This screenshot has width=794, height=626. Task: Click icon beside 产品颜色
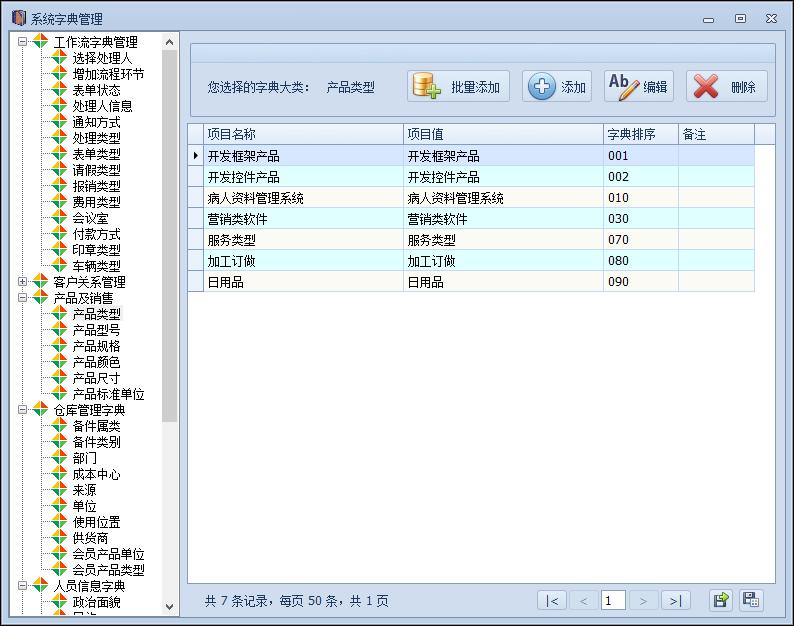tap(59, 362)
